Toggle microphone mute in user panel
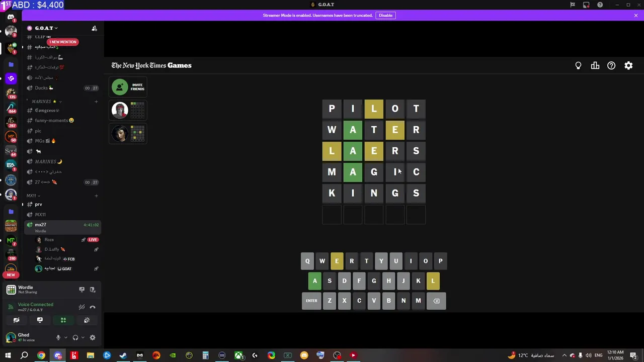 click(58, 338)
